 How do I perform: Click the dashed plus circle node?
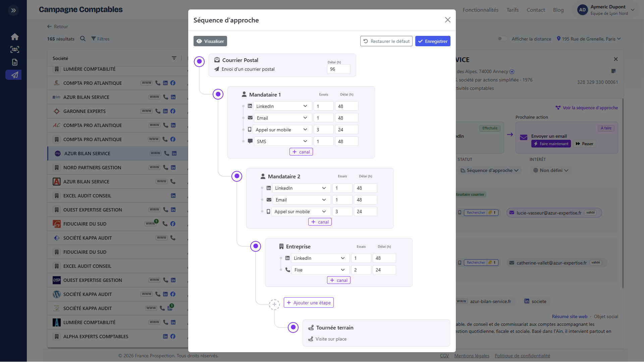(274, 304)
